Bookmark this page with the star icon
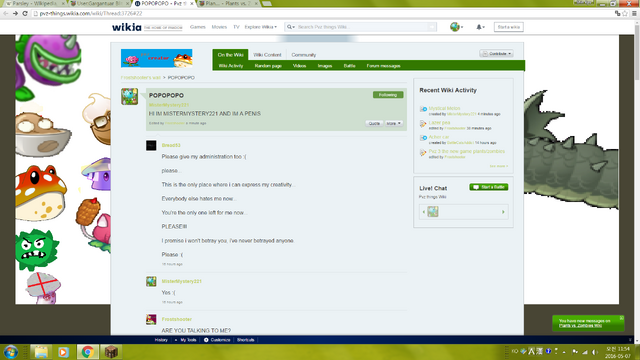The width and height of the screenshot is (640, 360). 625,13
